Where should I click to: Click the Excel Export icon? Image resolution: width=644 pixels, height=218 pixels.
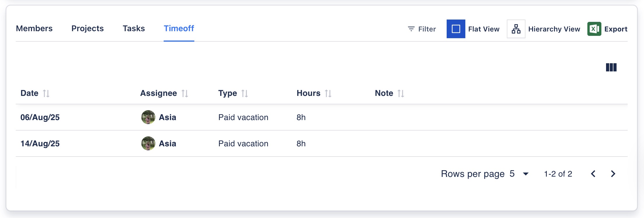point(594,29)
